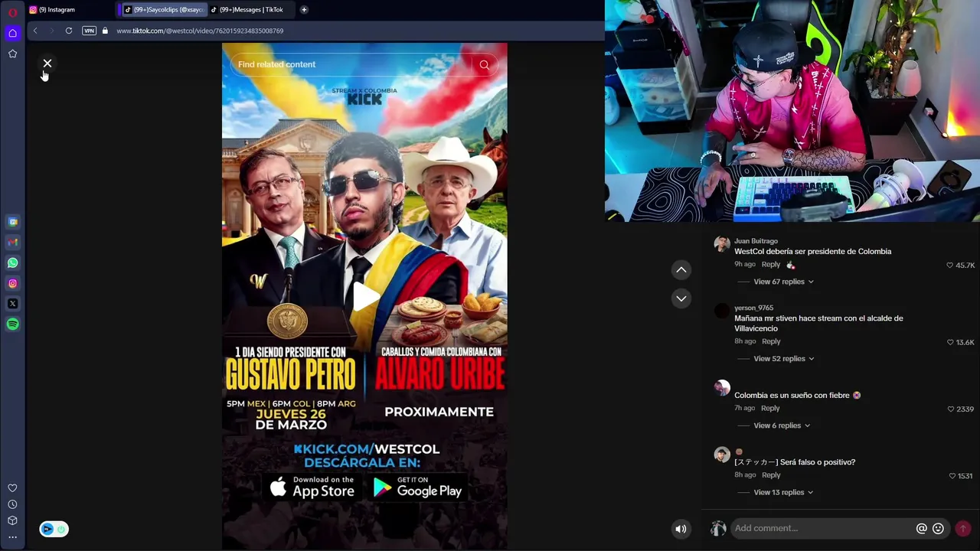Click the '7h ago' timestamp
This screenshot has width=980, height=551.
745,409
